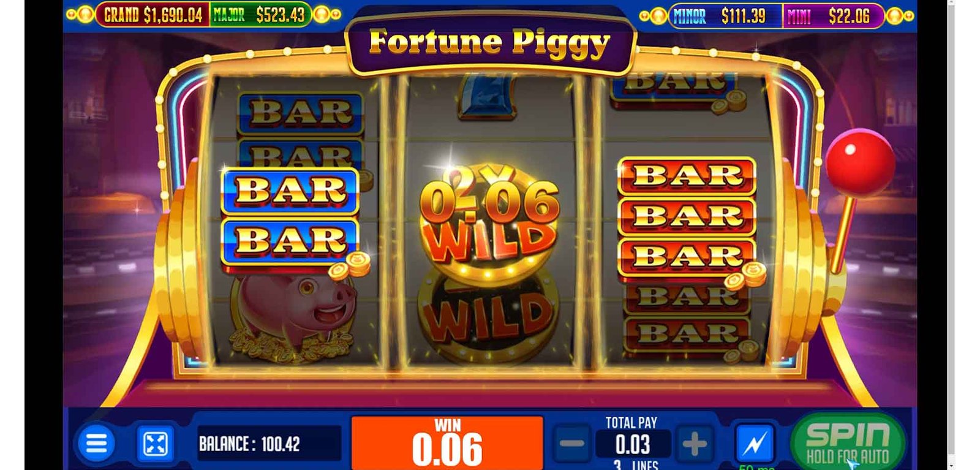Toggle fullscreen with the expand icon
The width and height of the screenshot is (980, 470).
tap(155, 444)
